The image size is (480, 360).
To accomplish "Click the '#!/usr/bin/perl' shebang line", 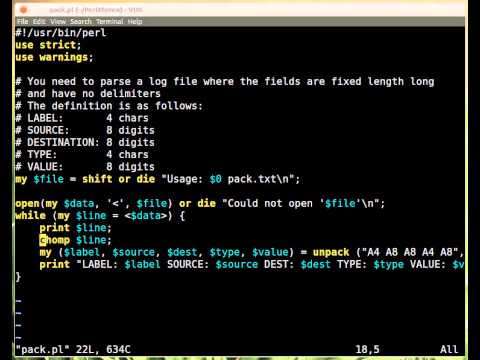I will click(x=61, y=33).
